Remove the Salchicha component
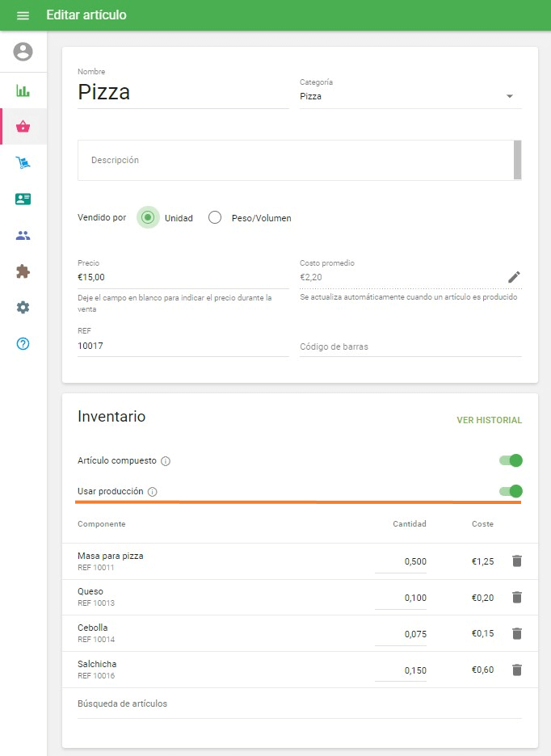 [x=517, y=670]
